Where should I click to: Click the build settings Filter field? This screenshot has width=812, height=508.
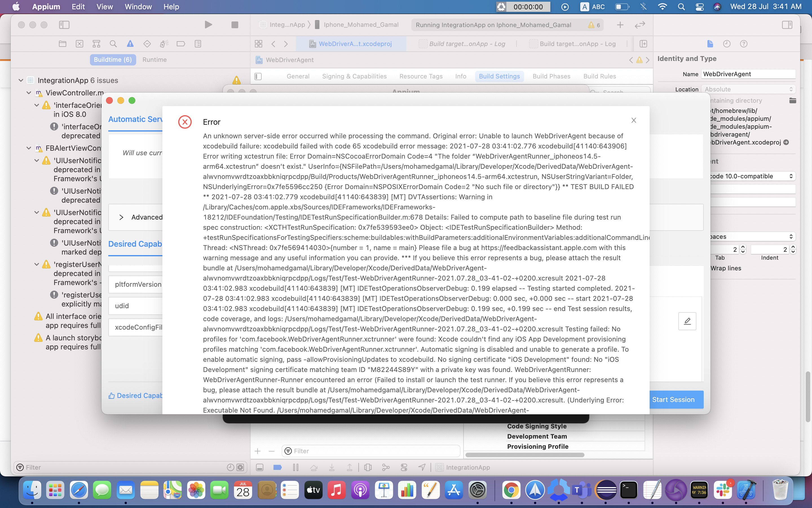coord(371,451)
